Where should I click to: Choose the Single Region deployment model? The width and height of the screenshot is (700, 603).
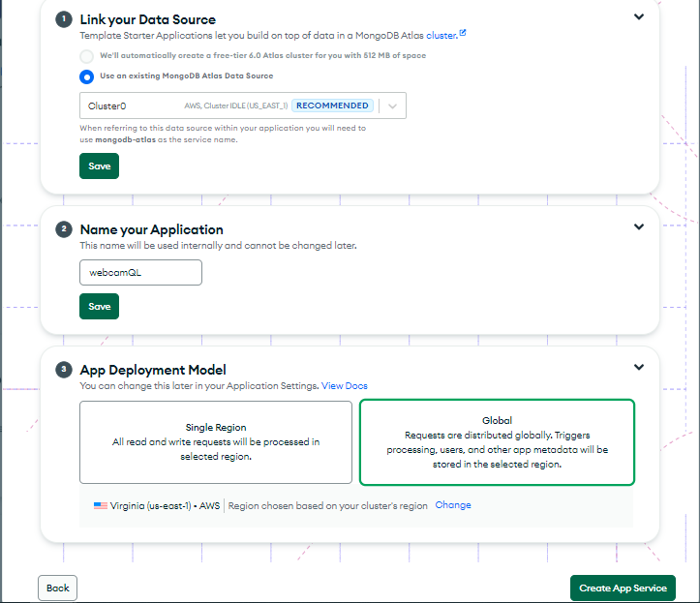pyautogui.click(x=216, y=442)
